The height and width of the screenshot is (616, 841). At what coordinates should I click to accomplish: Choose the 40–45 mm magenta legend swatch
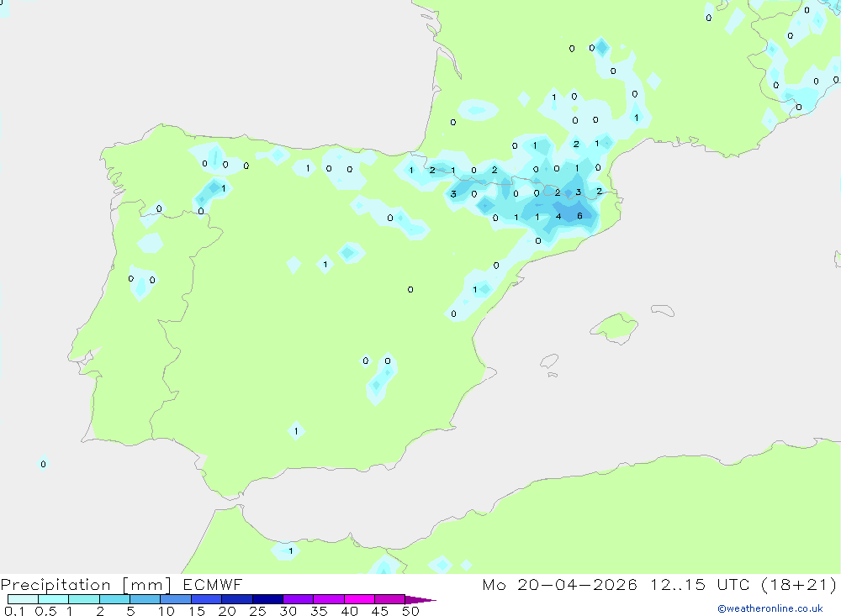point(359,599)
